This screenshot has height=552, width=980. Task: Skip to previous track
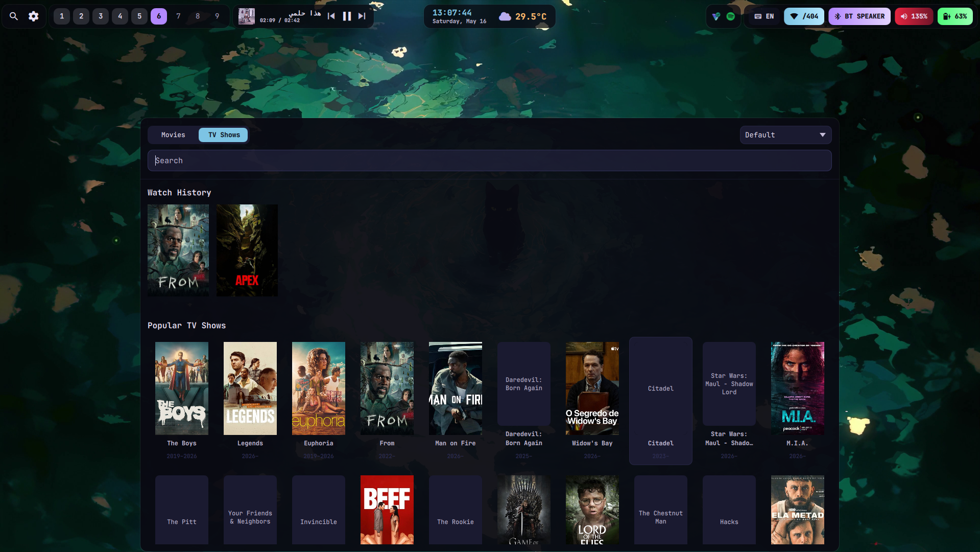coord(331,16)
